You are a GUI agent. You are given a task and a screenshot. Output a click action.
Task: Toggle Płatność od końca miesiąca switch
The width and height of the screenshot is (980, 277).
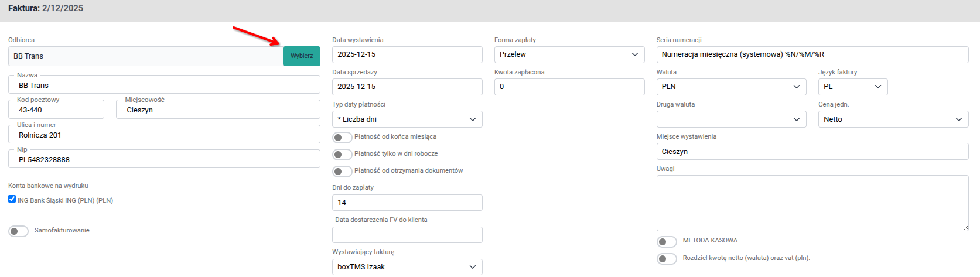point(342,138)
